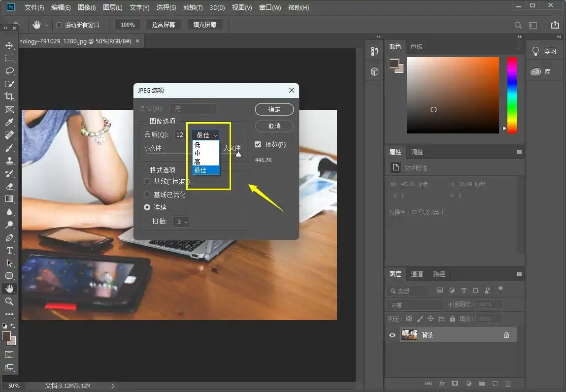Open the layer blend mode 正常 dropdown
Image resolution: width=566 pixels, height=392 pixels.
click(x=415, y=305)
